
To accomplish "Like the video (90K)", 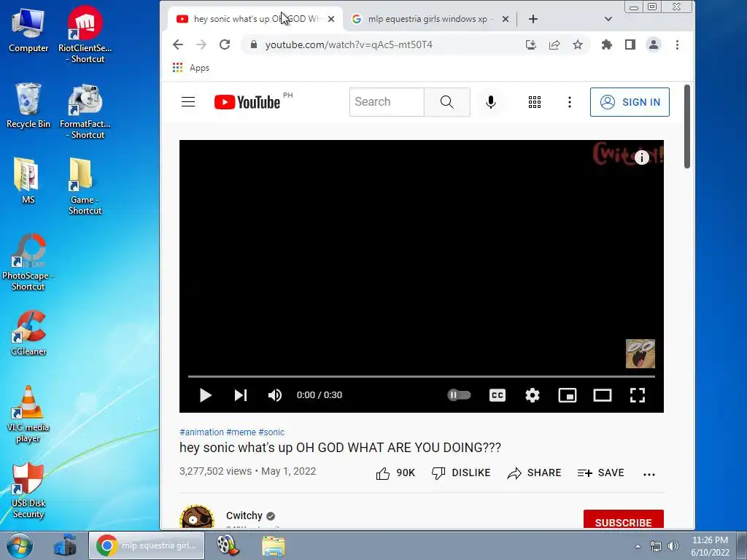I will (395, 472).
